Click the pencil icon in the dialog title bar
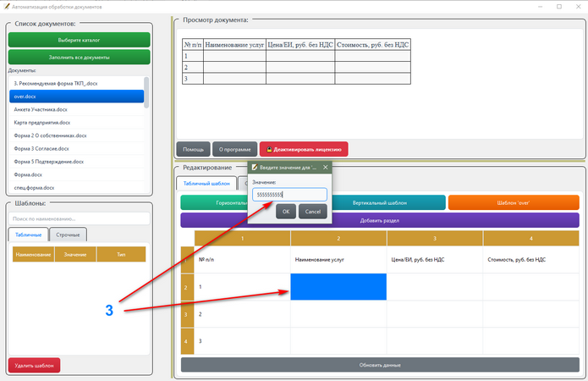Image resolution: width=588 pixels, height=381 pixels. pos(255,168)
